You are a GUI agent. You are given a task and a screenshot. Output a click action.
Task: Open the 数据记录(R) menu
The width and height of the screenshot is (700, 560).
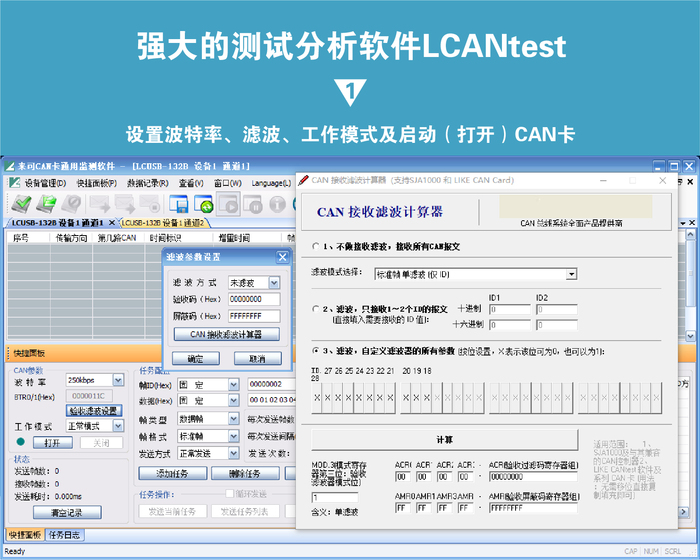(148, 183)
